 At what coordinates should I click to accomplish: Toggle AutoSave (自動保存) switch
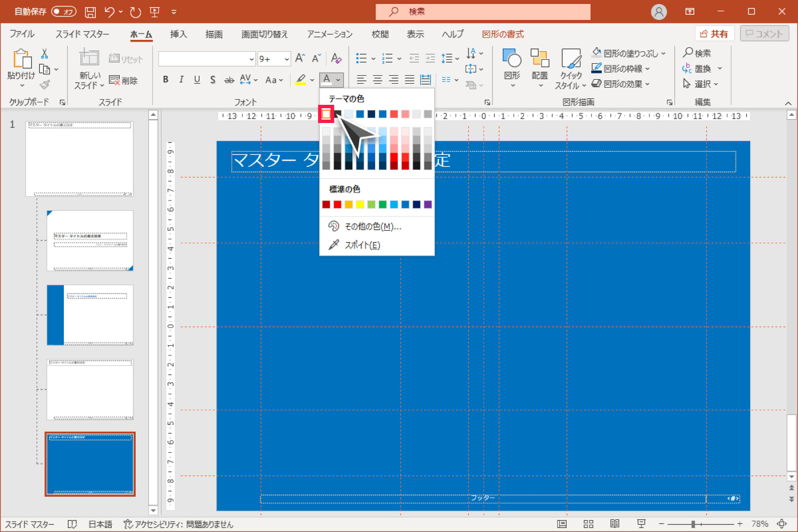click(64, 11)
